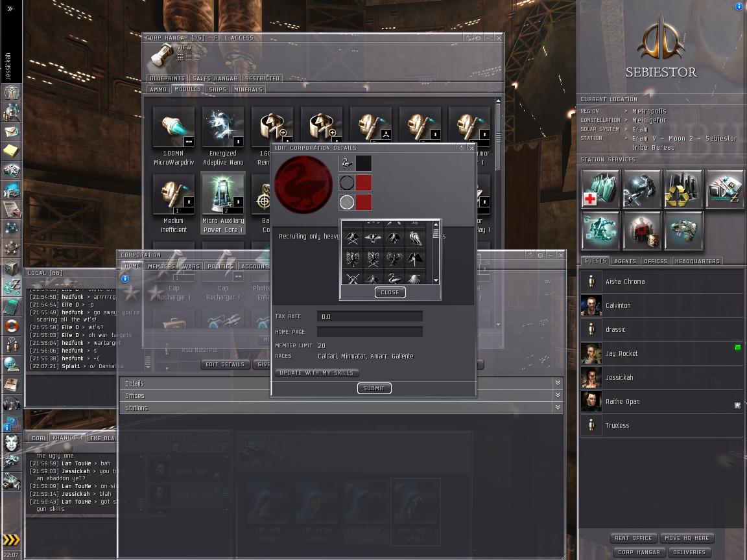Click Update With My Skills
Screen dimensions: 747x560
pyautogui.click(x=316, y=373)
